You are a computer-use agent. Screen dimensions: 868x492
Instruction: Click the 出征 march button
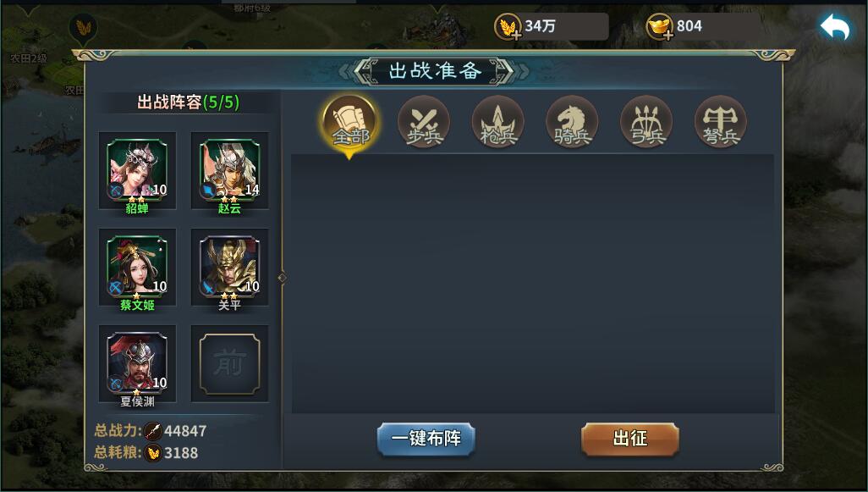tap(630, 439)
